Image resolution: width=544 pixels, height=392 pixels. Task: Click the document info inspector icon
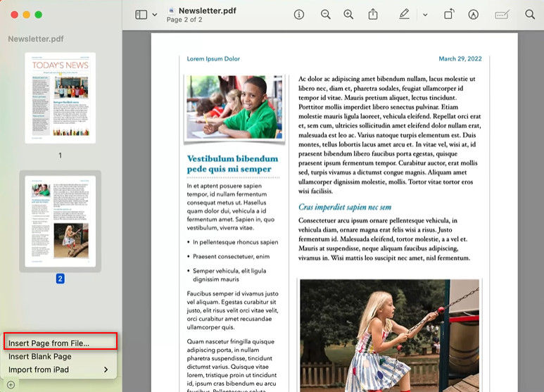(x=298, y=14)
